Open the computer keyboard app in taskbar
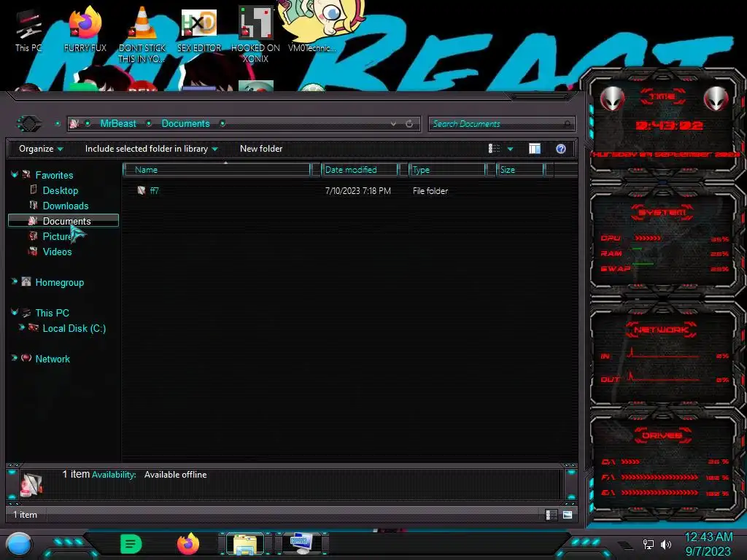This screenshot has width=747, height=560. click(x=302, y=544)
